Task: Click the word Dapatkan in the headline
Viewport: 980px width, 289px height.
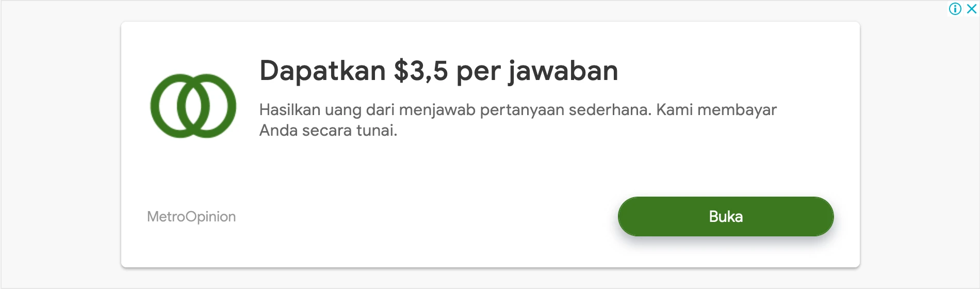Action: tap(322, 71)
